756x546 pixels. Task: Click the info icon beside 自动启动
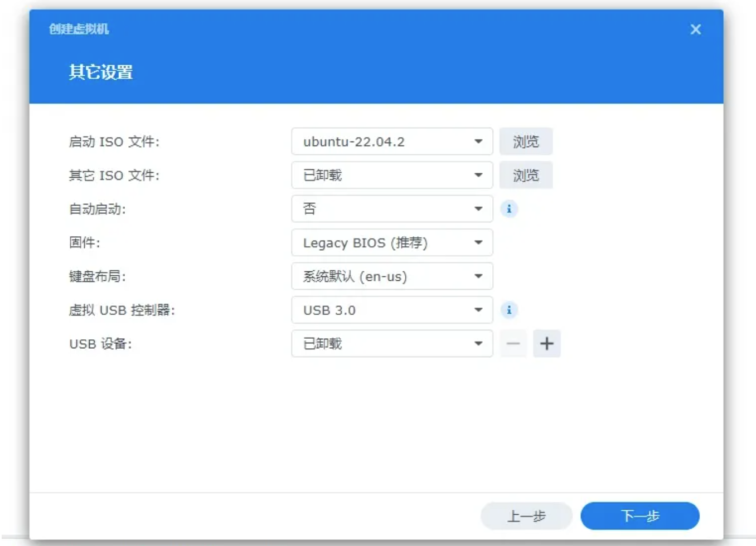click(508, 208)
